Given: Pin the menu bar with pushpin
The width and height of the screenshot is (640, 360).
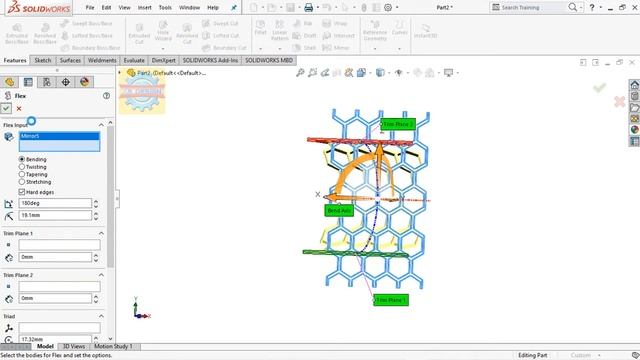Looking at the screenshot, I should (x=234, y=7).
